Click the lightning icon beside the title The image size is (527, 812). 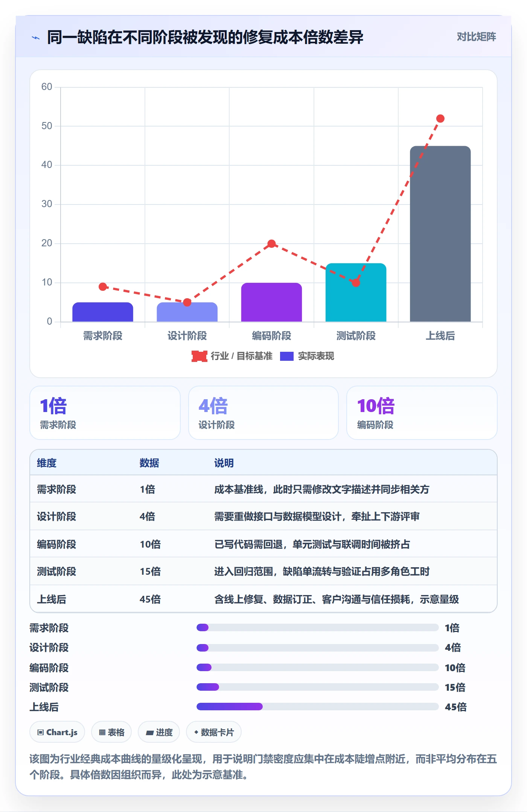tap(36, 38)
